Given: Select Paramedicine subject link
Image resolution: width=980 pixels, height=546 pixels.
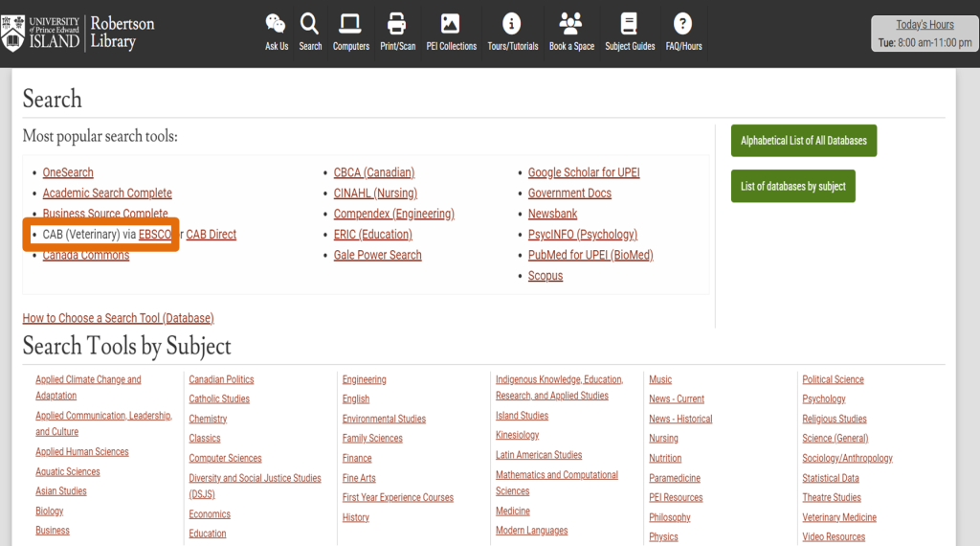Looking at the screenshot, I should click(x=675, y=478).
